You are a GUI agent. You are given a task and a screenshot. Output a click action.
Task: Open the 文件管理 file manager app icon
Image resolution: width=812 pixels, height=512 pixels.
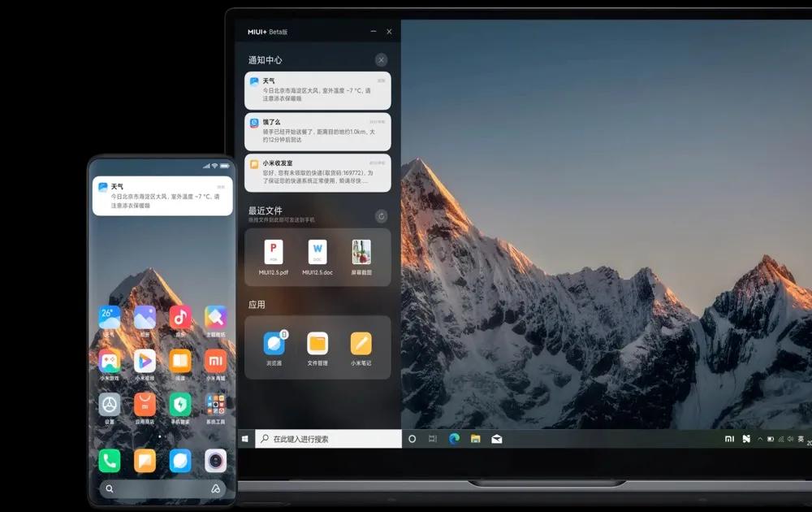pyautogui.click(x=317, y=343)
